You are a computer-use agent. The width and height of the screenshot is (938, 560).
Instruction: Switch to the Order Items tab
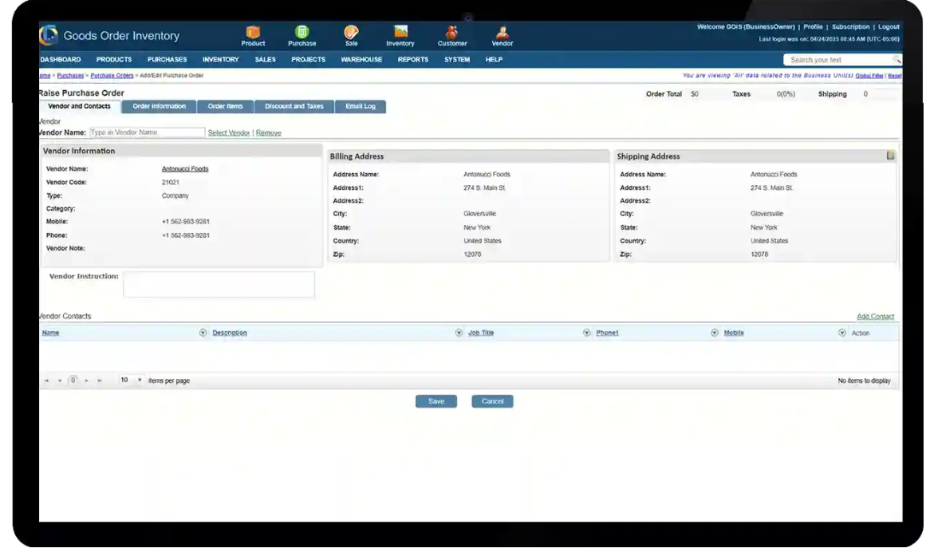coord(224,106)
